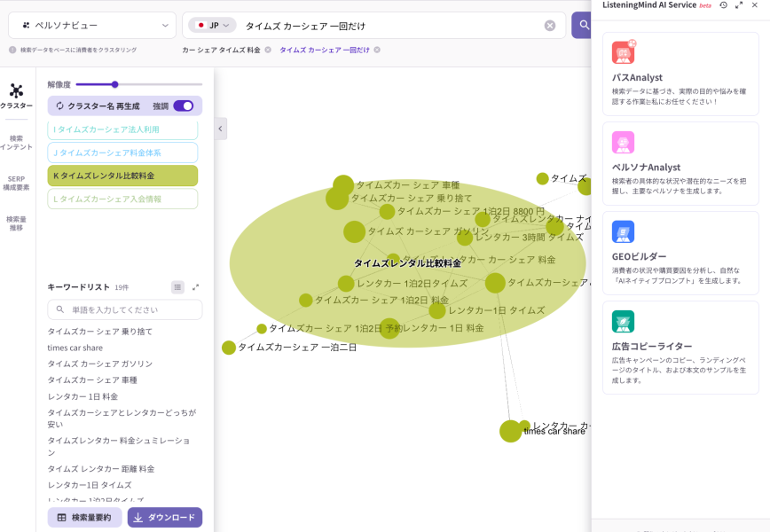Select cluster L タイムズカーシェア入会情報
770x532 pixels.
point(122,199)
